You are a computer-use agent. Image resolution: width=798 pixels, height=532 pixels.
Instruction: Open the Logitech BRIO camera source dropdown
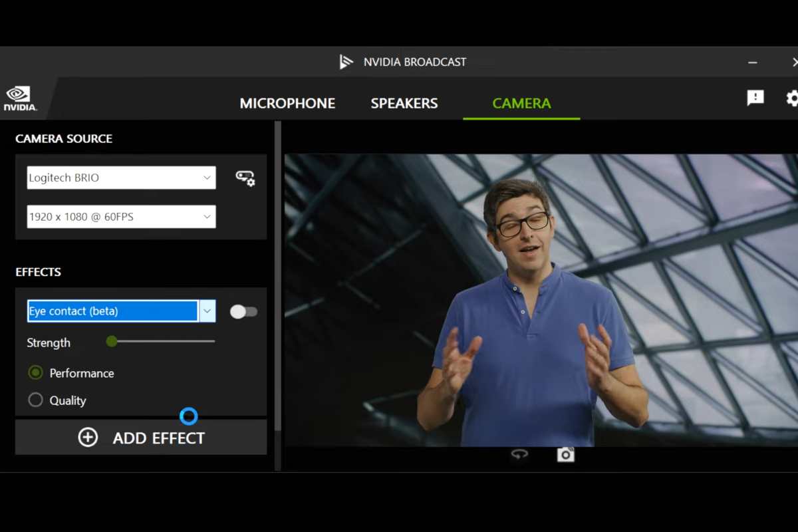click(x=121, y=178)
